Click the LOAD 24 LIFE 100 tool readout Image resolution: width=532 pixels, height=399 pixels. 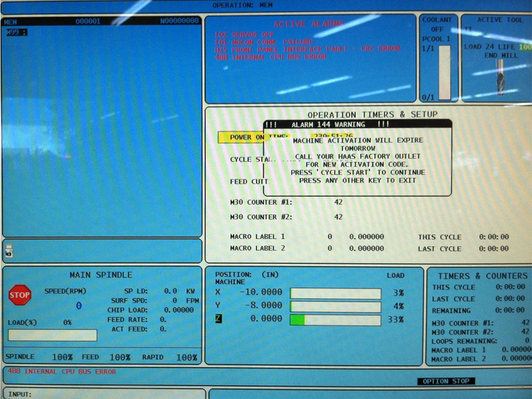pos(497,47)
